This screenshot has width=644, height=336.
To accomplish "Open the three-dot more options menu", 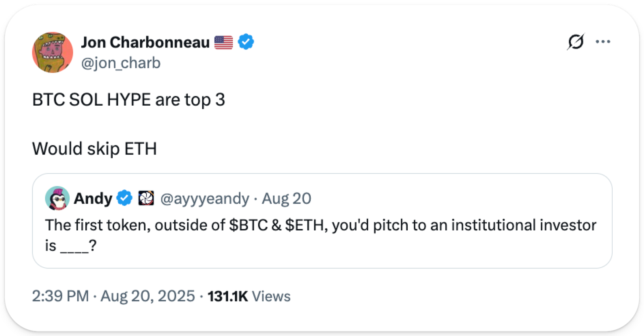I will point(603,42).
